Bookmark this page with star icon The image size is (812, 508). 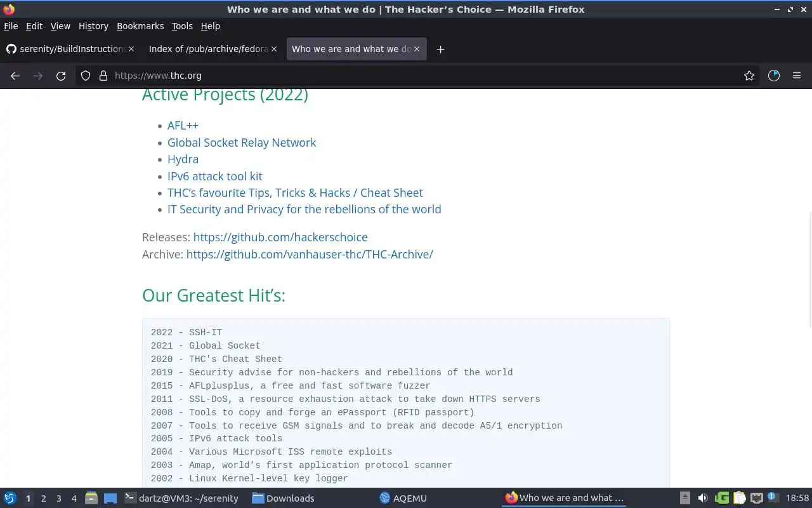click(749, 76)
